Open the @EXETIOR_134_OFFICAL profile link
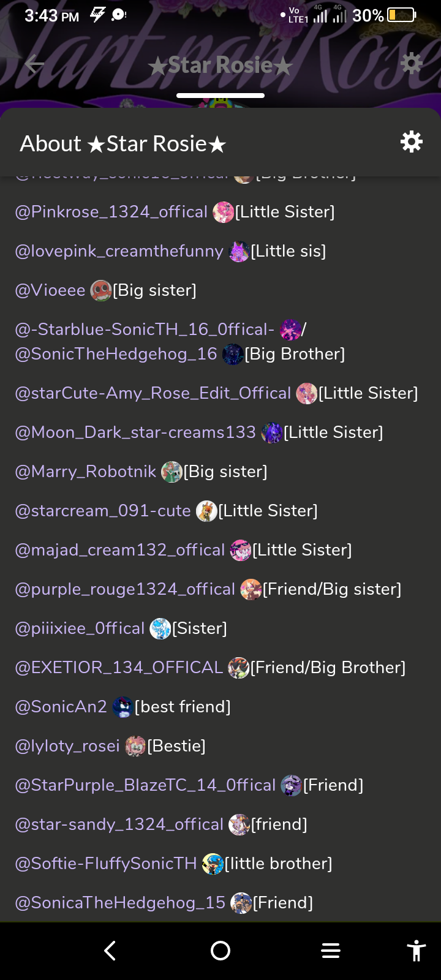The height and width of the screenshot is (980, 441). tap(119, 668)
